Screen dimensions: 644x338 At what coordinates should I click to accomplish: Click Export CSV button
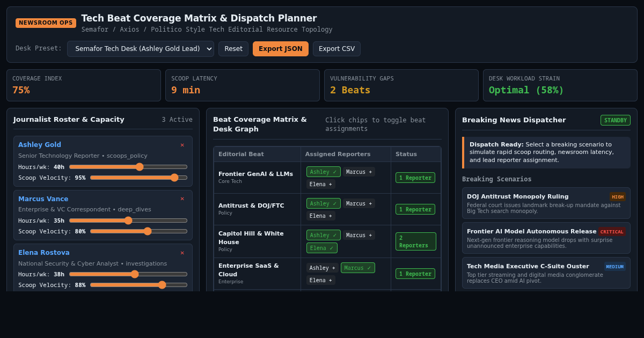[336, 49]
